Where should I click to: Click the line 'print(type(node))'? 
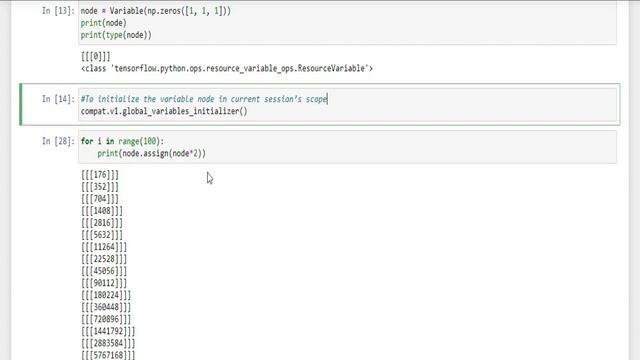[116, 35]
